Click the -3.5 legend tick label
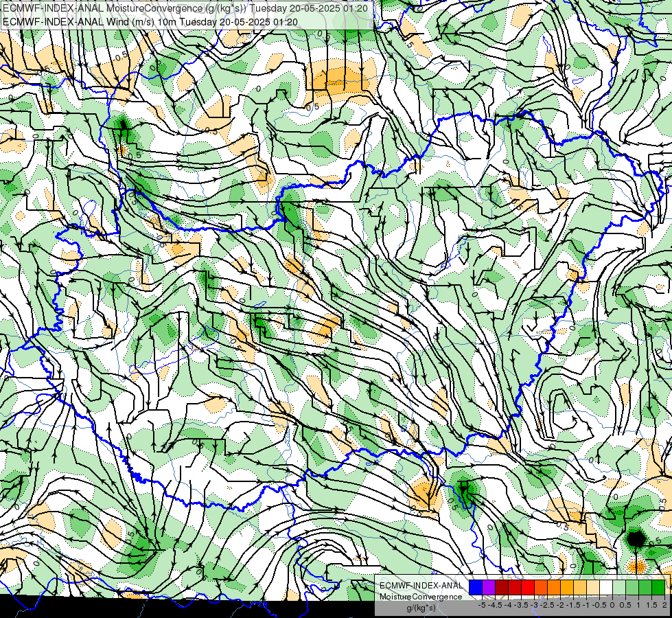Image resolution: width=672 pixels, height=618 pixels. (x=521, y=605)
